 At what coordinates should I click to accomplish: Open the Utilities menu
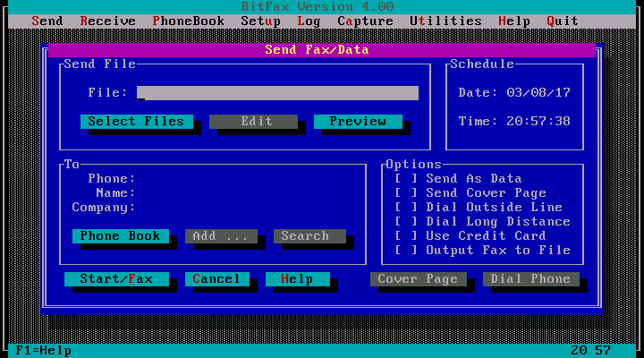coord(445,21)
